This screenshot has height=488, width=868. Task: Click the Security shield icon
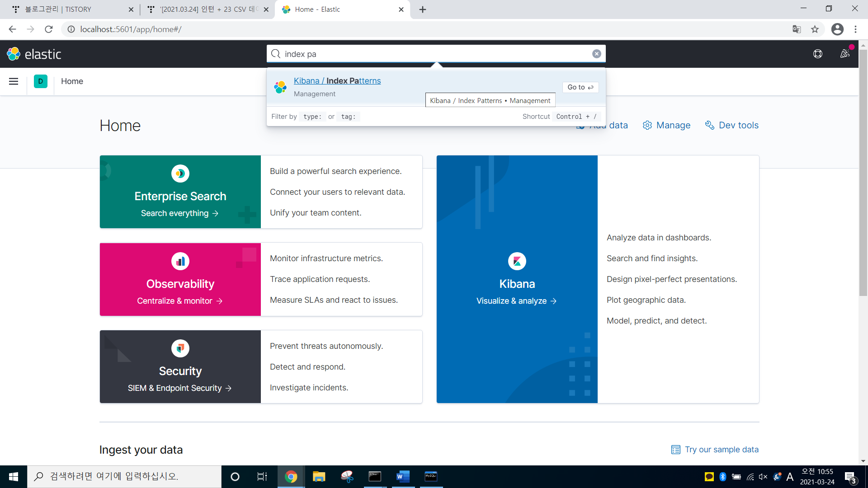coord(180,348)
